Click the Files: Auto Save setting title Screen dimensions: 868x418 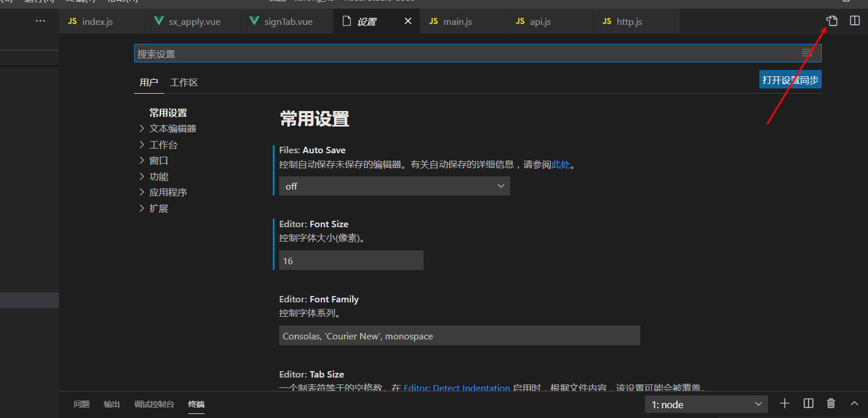312,150
